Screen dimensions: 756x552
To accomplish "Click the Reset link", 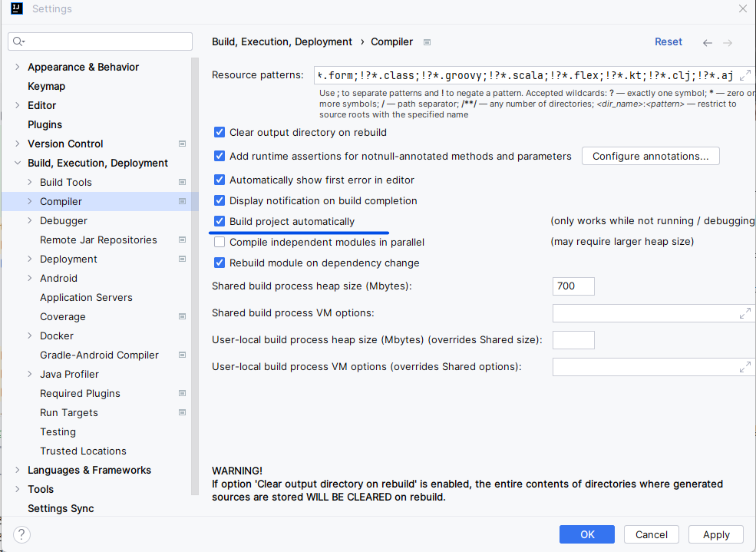I will pyautogui.click(x=669, y=42).
